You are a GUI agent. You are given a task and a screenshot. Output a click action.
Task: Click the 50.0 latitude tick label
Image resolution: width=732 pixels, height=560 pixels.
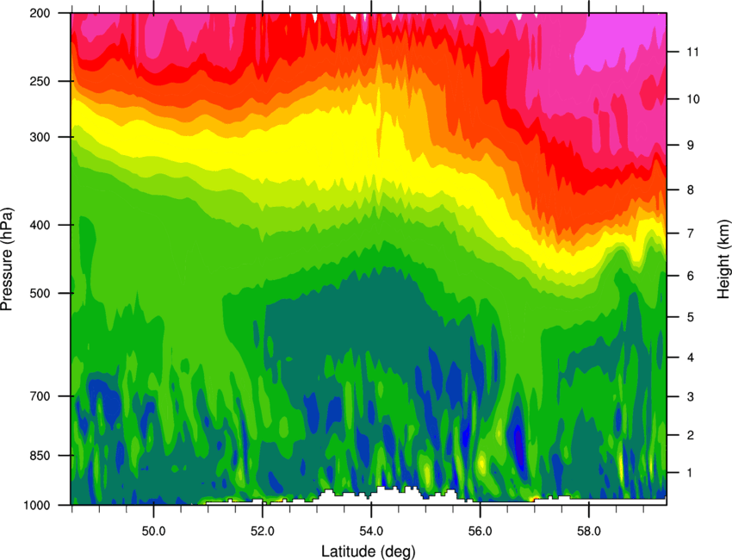pos(153,531)
